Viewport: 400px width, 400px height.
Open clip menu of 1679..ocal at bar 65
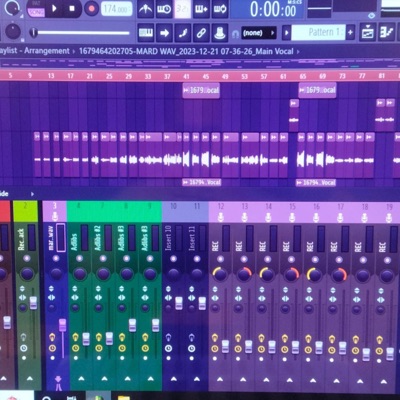(x=303, y=90)
